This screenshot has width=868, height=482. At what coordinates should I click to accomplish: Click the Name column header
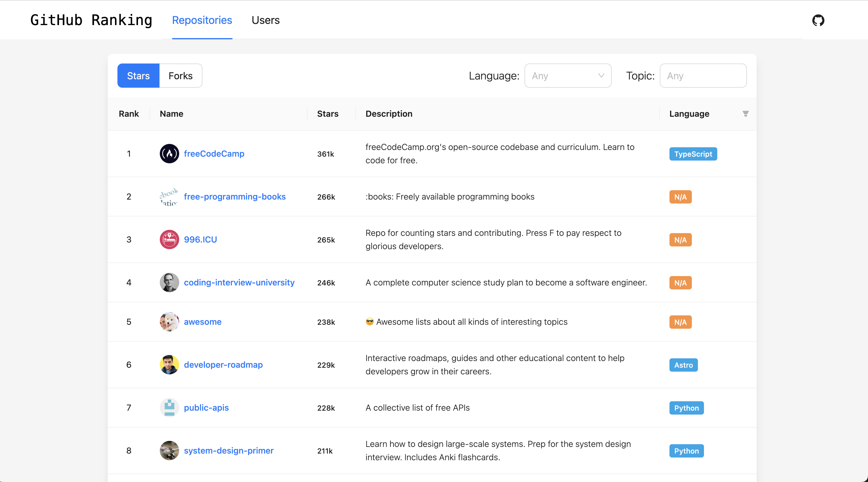172,114
